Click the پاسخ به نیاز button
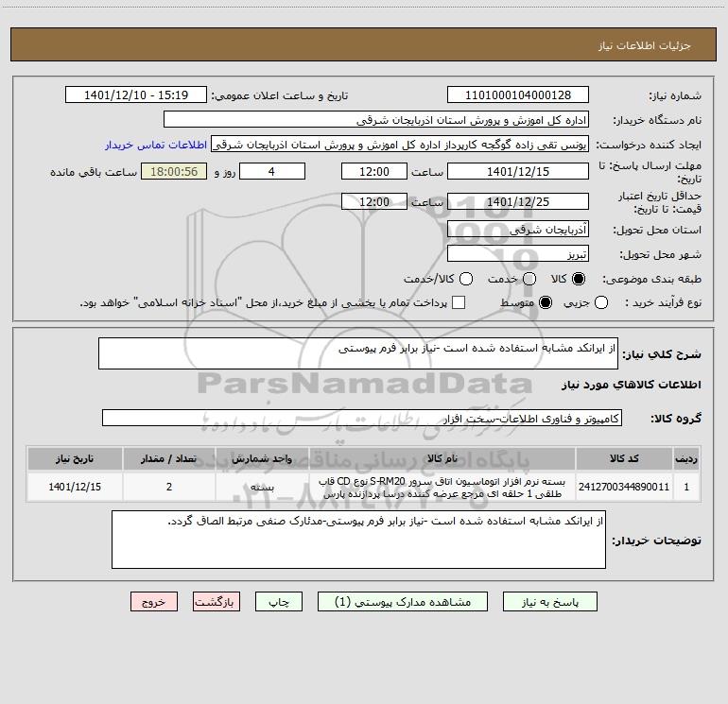Viewport: 728px width, 704px height. tap(549, 602)
